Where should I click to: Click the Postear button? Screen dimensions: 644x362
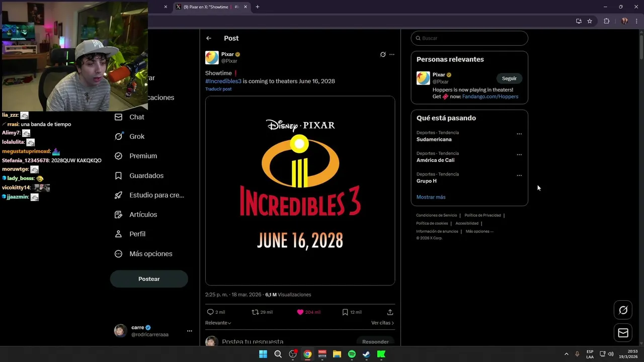(x=149, y=279)
